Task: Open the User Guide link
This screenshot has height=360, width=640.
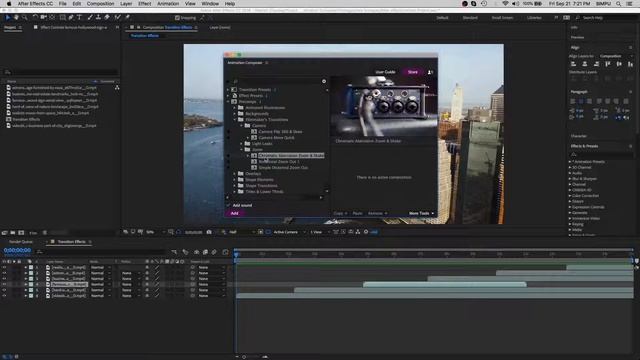Action: coord(385,72)
